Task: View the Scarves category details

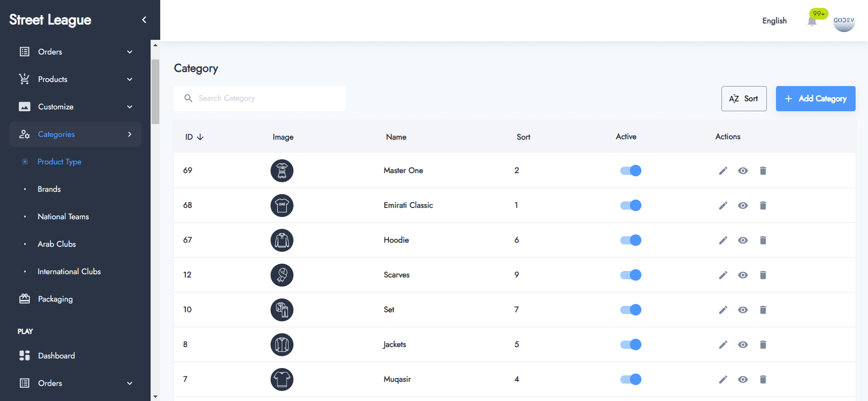Action: pyautogui.click(x=743, y=275)
